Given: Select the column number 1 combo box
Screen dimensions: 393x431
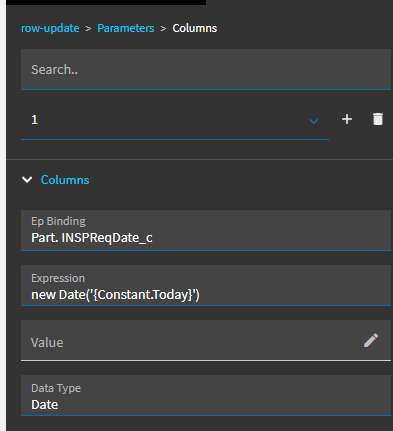Looking at the screenshot, I should click(x=175, y=120).
